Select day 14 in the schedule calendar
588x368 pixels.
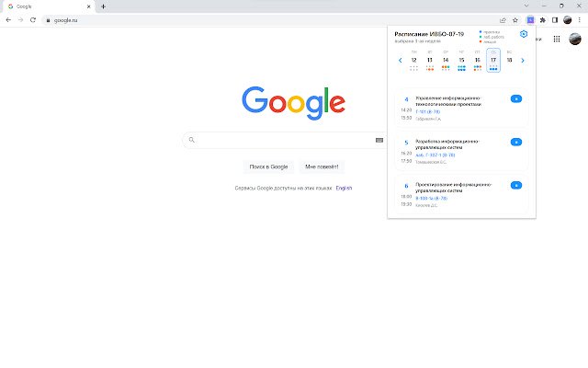(x=446, y=60)
